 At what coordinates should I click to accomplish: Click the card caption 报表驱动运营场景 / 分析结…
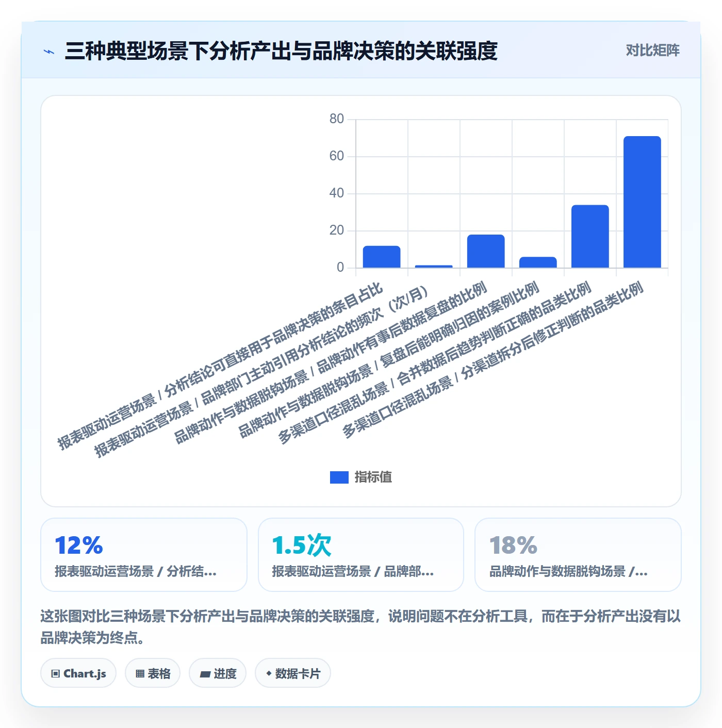coord(136,571)
